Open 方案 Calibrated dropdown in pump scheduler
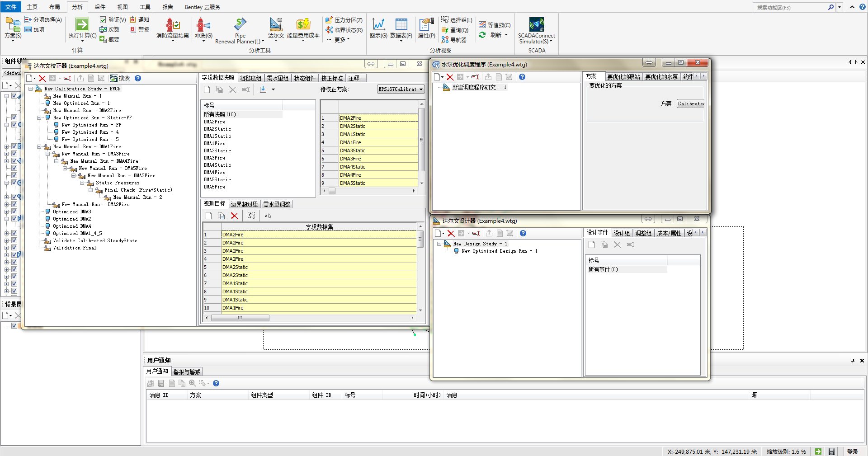The image size is (868, 456). point(691,103)
